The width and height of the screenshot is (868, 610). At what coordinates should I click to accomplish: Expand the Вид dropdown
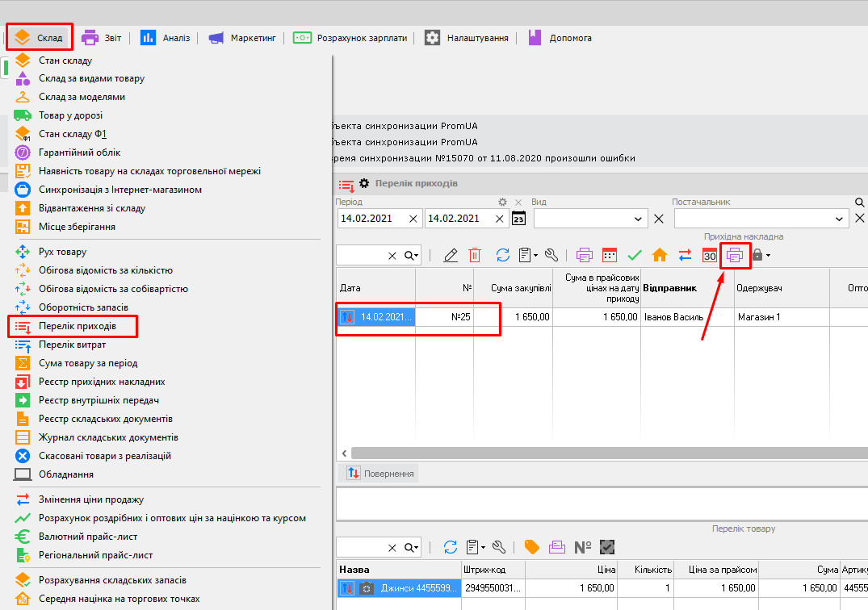click(639, 219)
